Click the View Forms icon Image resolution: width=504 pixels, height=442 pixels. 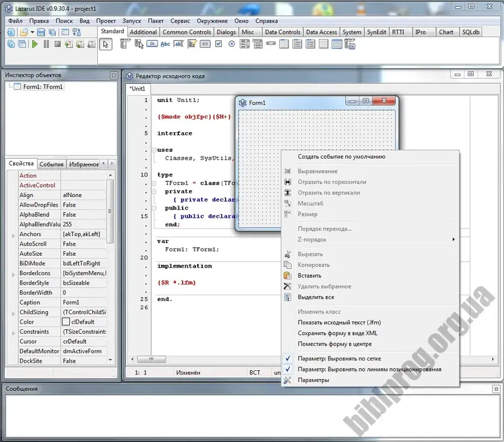coord(22,44)
